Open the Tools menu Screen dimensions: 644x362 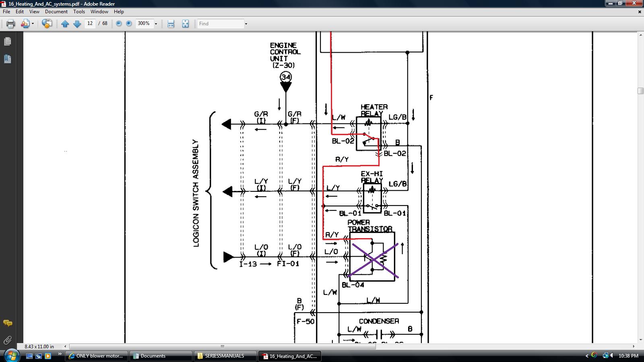79,12
